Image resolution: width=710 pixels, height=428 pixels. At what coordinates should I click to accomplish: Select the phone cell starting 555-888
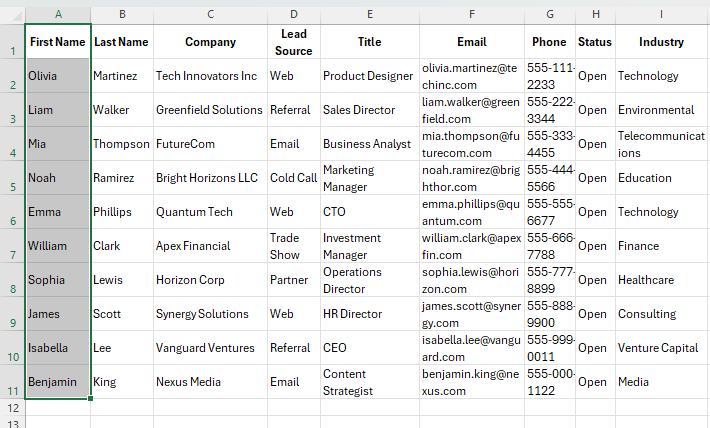coord(548,314)
